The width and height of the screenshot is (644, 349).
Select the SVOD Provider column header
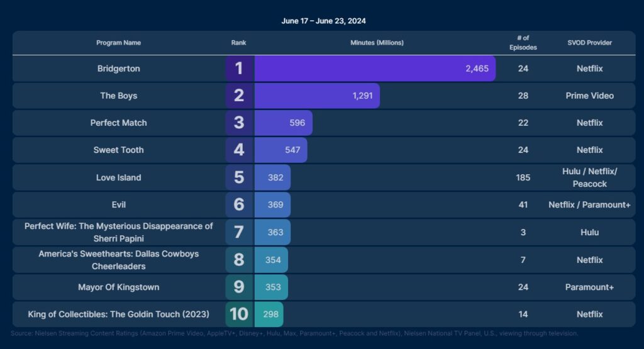tap(589, 43)
